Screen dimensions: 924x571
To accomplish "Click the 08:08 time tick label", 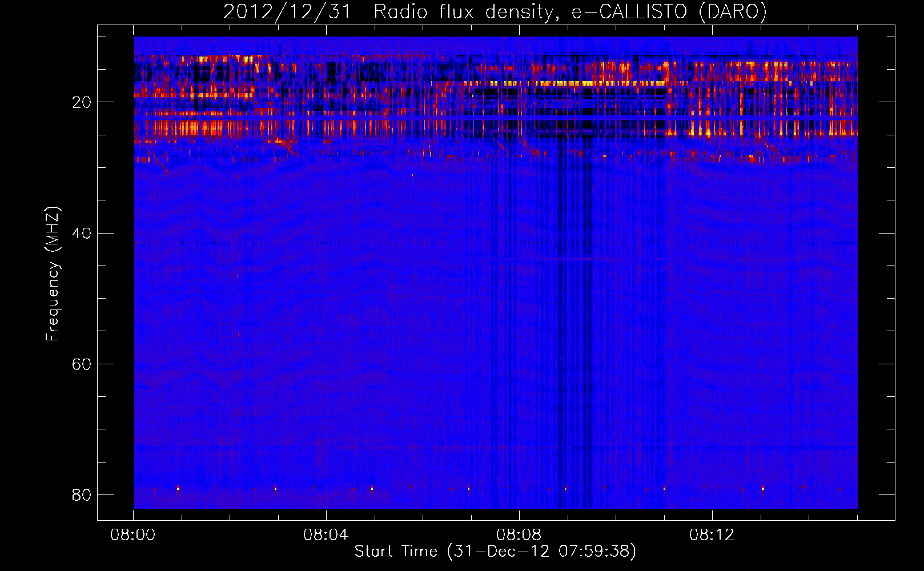I will [519, 535].
